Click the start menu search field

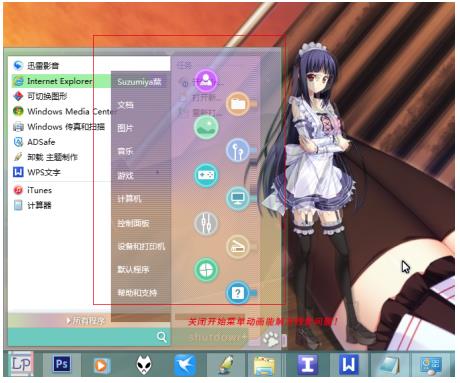coord(89,337)
